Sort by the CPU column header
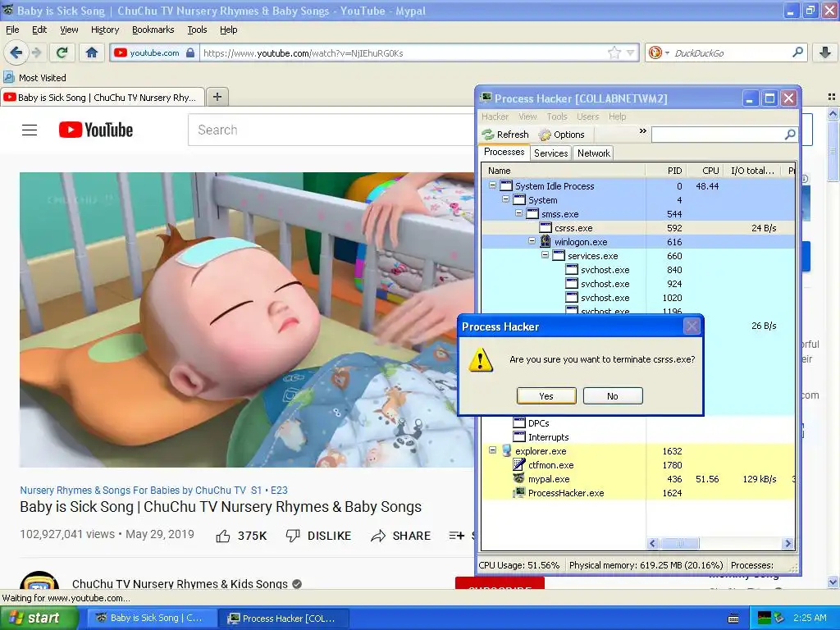The height and width of the screenshot is (630, 840). [710, 171]
